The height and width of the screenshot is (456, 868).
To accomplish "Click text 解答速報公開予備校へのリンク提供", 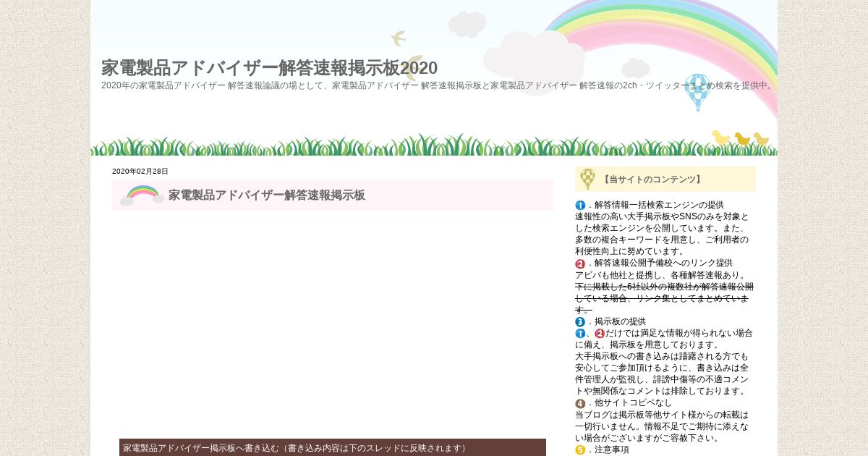I will tap(663, 263).
